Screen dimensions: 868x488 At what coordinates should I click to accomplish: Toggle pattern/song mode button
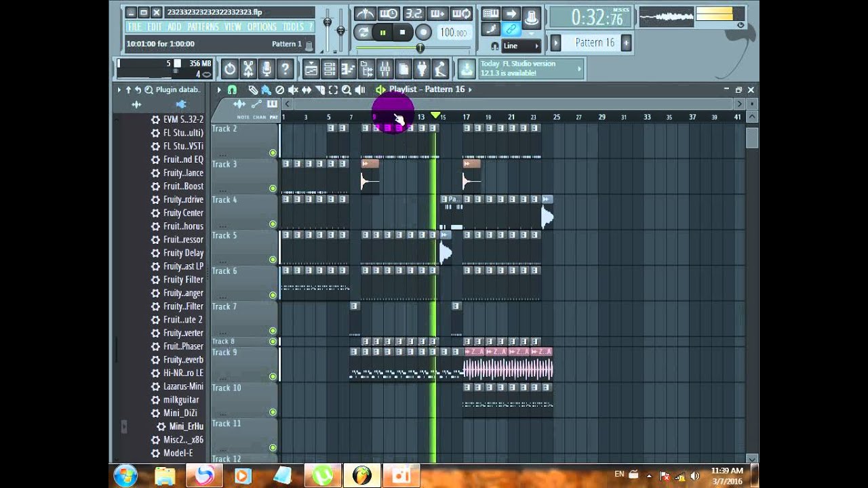point(363,32)
